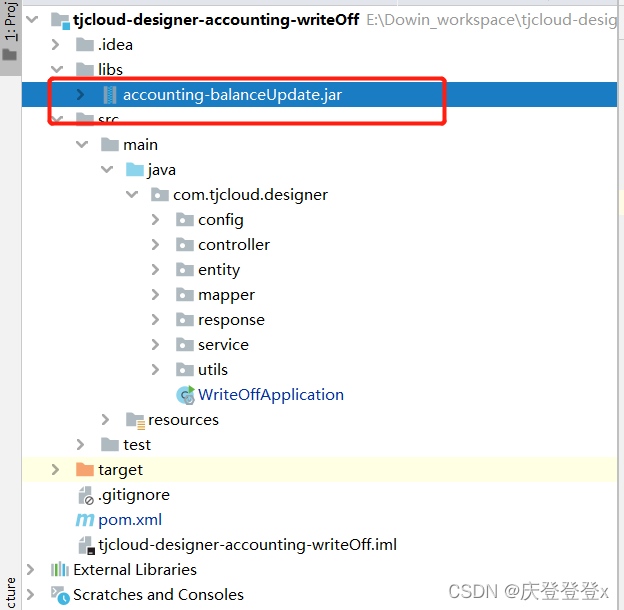Expand the External Libraries node arrow
Viewport: 624px width, 610px height.
pos(31,569)
